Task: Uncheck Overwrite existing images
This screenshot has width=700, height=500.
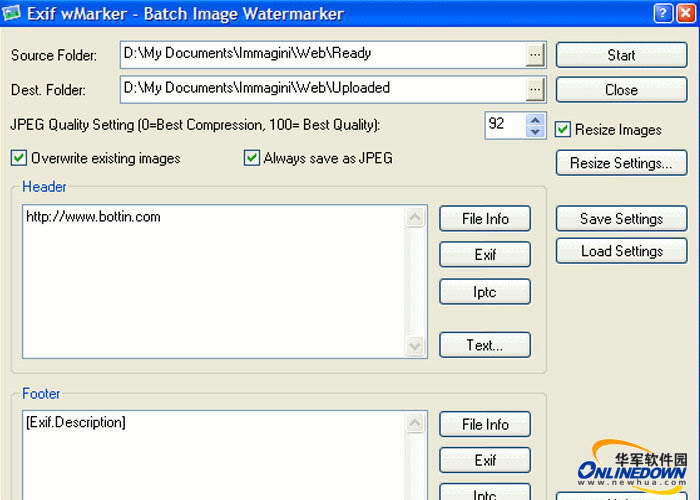Action: (19, 158)
